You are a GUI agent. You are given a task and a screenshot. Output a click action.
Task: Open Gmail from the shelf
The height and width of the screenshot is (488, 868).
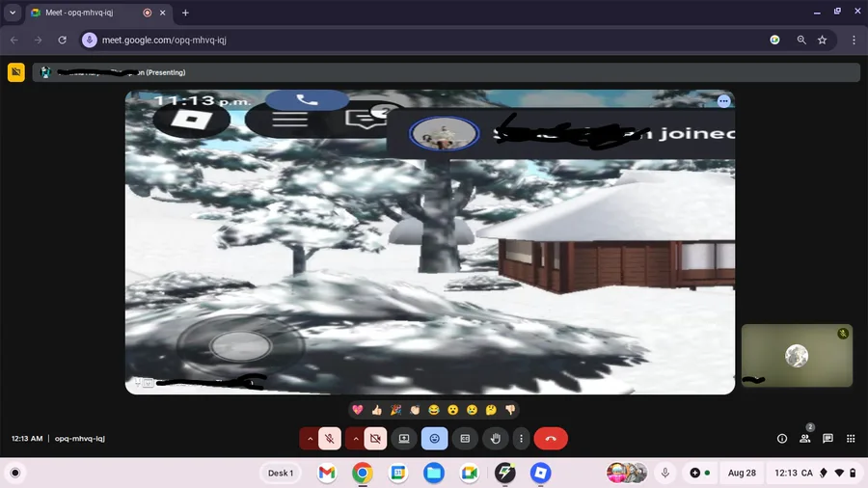[x=327, y=474]
